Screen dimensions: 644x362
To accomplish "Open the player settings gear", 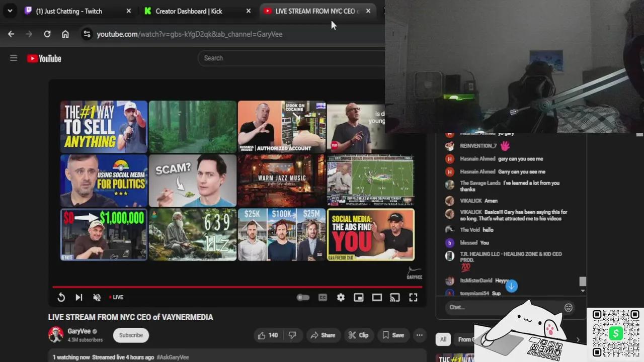I will tap(341, 297).
